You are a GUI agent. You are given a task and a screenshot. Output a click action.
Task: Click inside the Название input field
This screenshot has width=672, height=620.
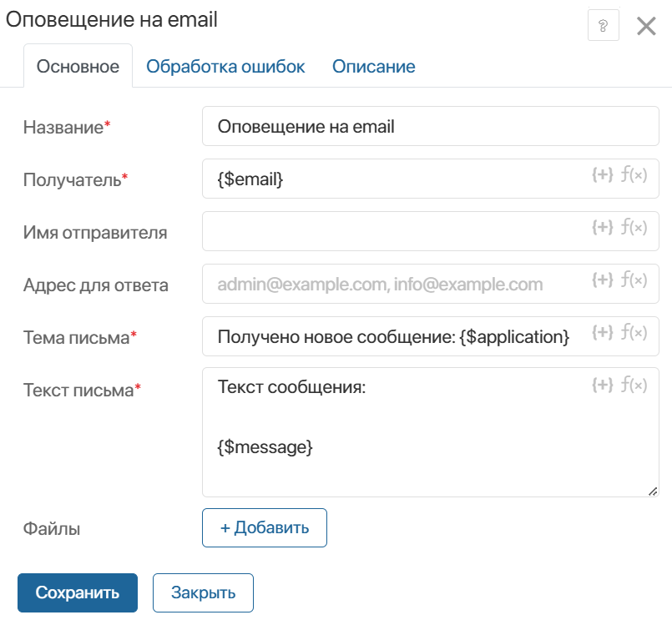point(376,125)
